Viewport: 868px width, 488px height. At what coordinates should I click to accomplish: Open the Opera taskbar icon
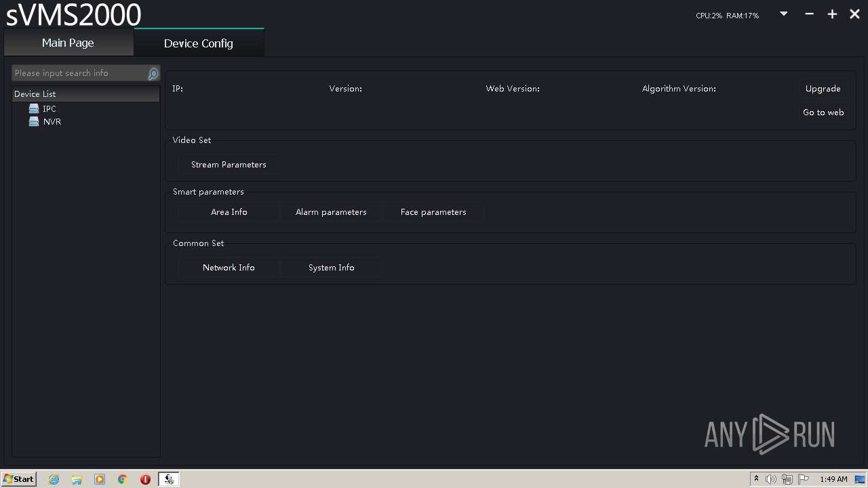pyautogui.click(x=145, y=479)
